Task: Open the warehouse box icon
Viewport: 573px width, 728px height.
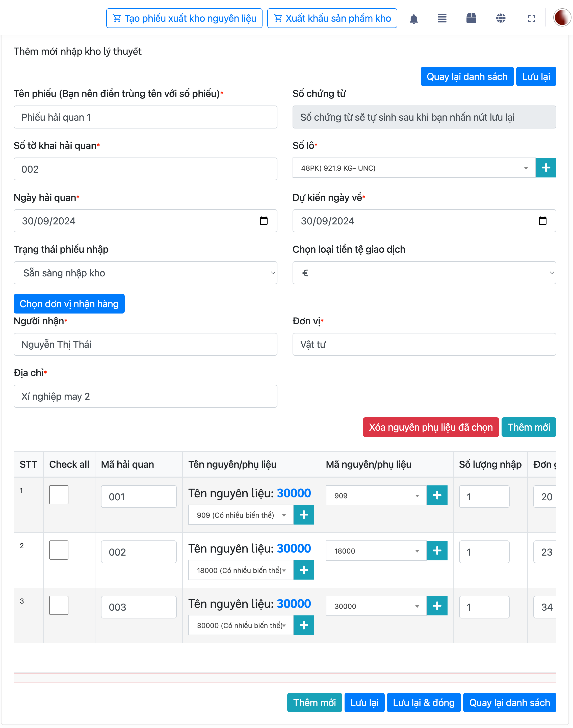Action: point(471,18)
